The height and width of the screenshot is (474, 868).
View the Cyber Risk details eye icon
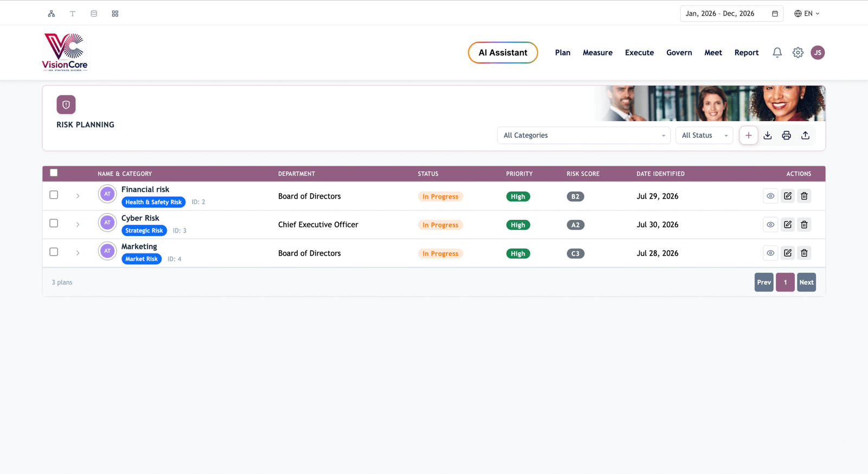[770, 225]
